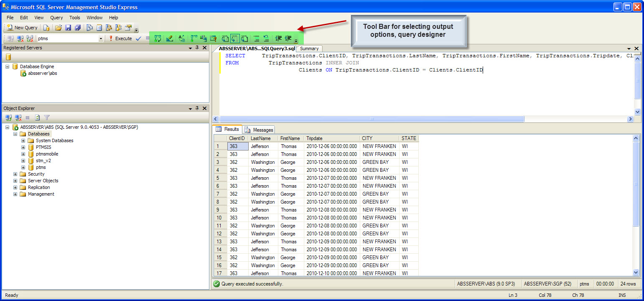Open the ptms database dropdown

(x=101, y=38)
